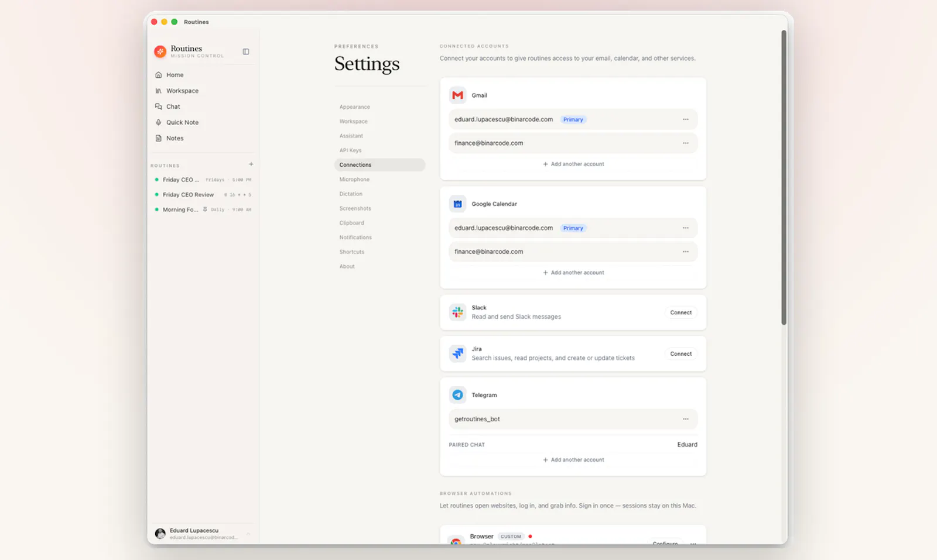Click the Primary badge on Calendar account
Viewport: 937px width, 560px height.
pyautogui.click(x=573, y=228)
